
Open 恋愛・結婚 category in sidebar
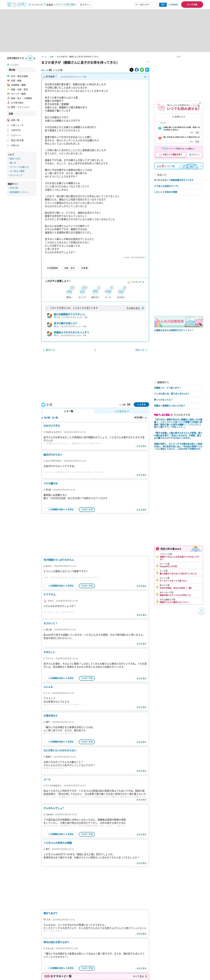click(16, 81)
